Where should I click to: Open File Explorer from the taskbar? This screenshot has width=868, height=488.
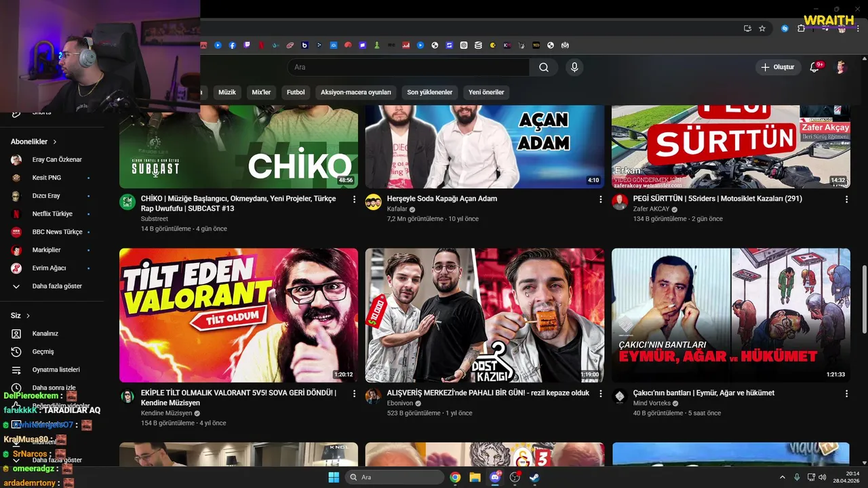[x=475, y=477]
